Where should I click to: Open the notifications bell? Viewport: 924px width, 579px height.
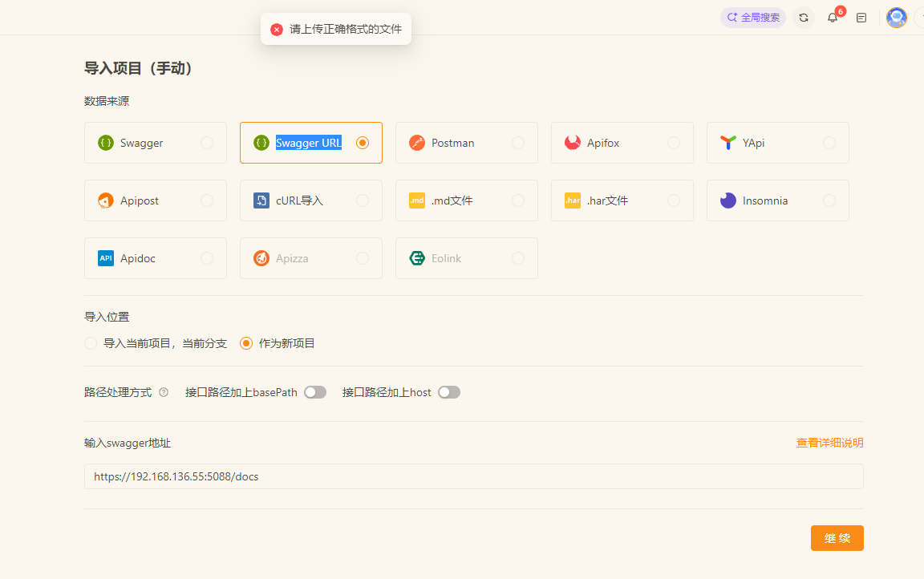[x=833, y=17]
